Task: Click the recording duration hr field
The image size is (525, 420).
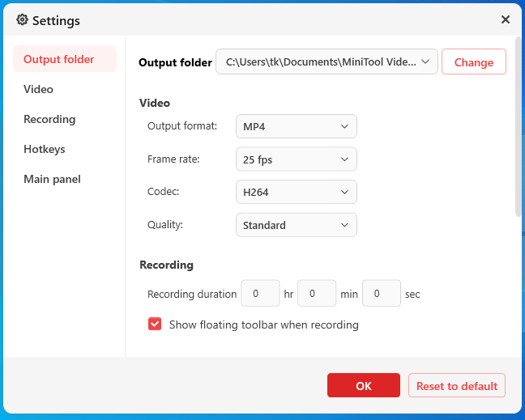Action: pos(260,293)
